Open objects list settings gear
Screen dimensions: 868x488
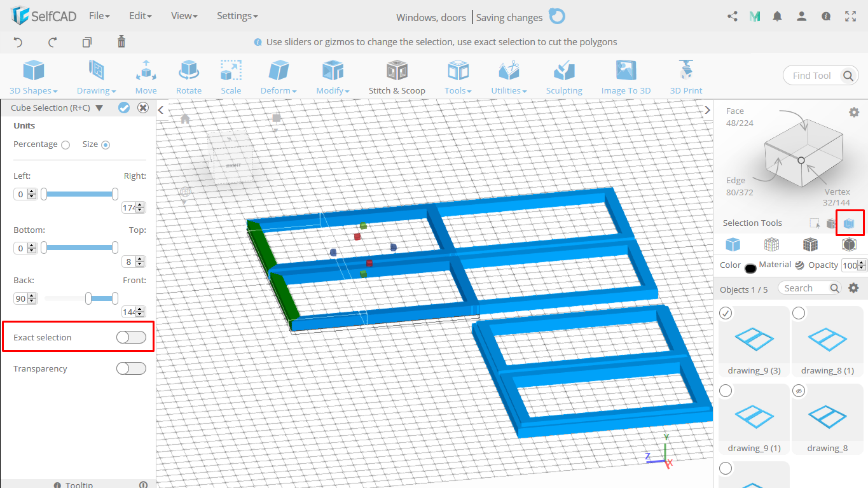854,288
